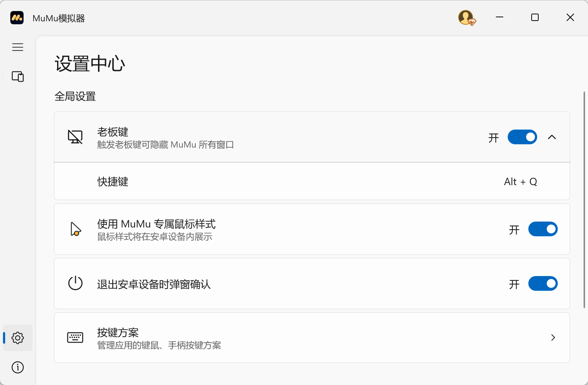588x385 pixels.
Task: Turn off MuMu 专属鼠标样式 toggle
Action: pos(543,229)
